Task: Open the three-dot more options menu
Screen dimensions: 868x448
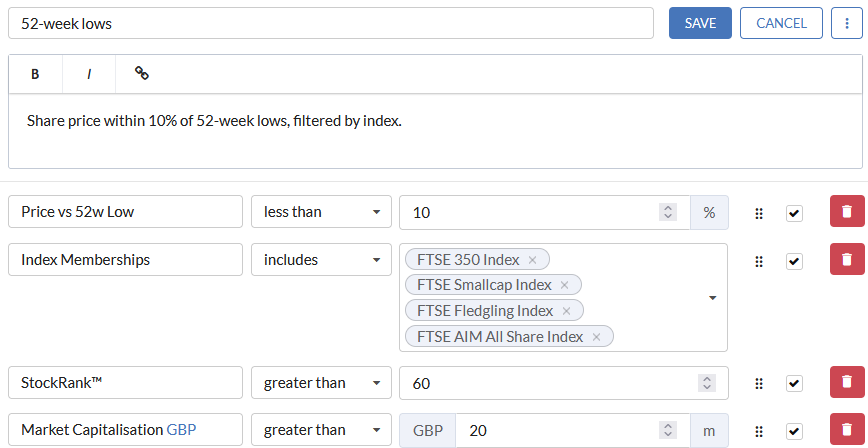Action: 846,23
